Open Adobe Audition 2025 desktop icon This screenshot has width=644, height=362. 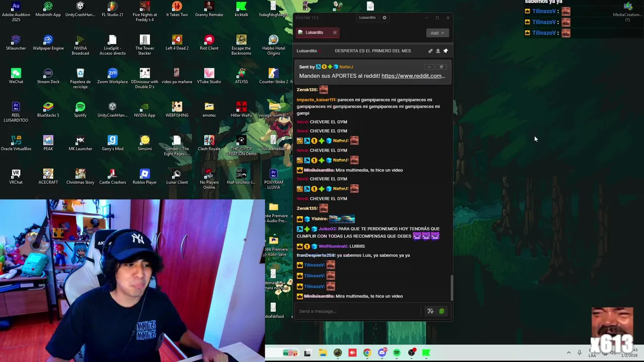point(16,11)
